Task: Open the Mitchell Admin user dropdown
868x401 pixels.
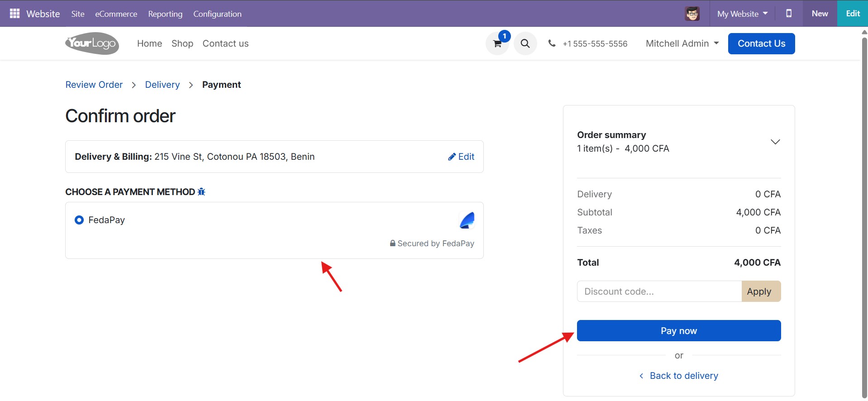Action: click(682, 43)
